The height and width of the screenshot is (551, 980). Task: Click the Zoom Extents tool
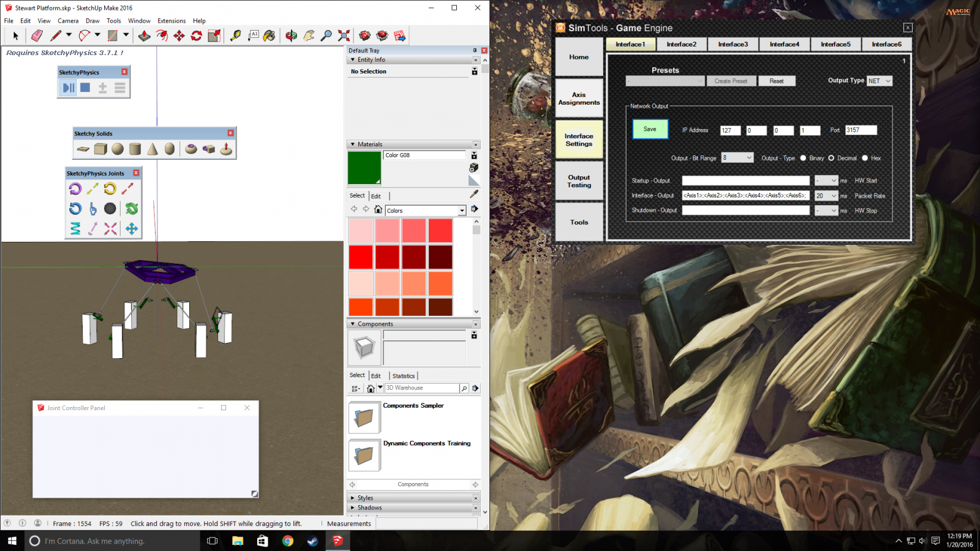pos(344,36)
